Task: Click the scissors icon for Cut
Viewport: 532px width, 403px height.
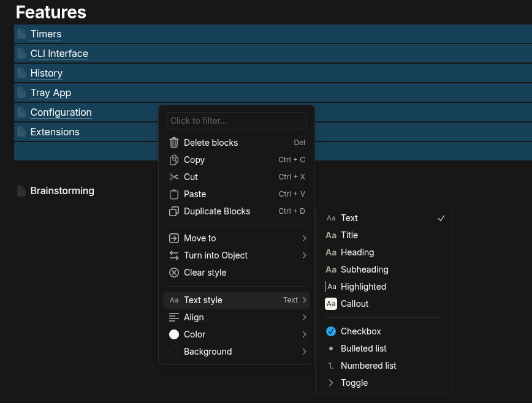Action: (x=173, y=177)
